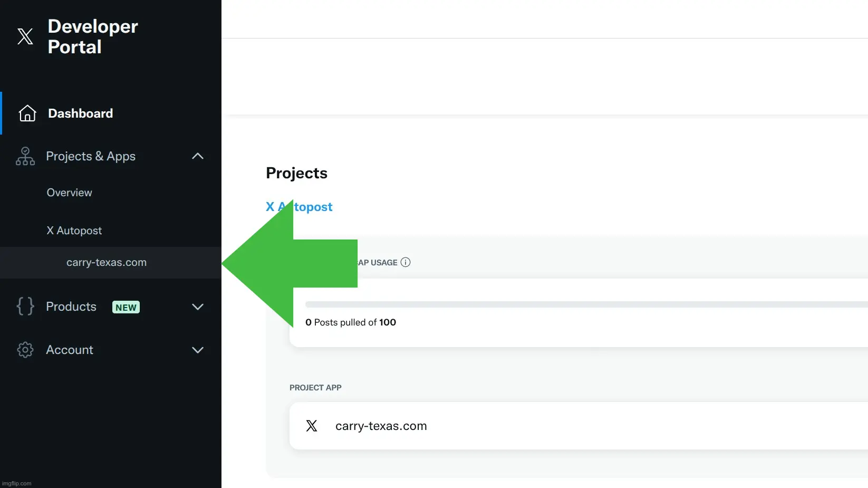Open carry-texas.com app name in Project App card
Image resolution: width=868 pixels, height=488 pixels.
(381, 426)
